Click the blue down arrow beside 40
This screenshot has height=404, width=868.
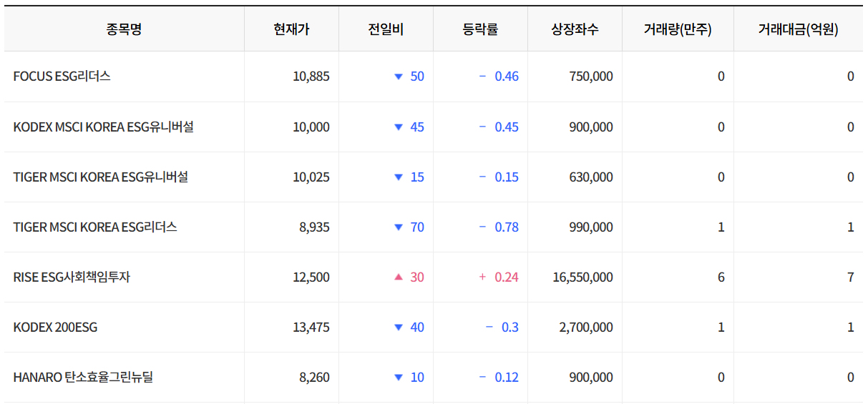(x=399, y=327)
